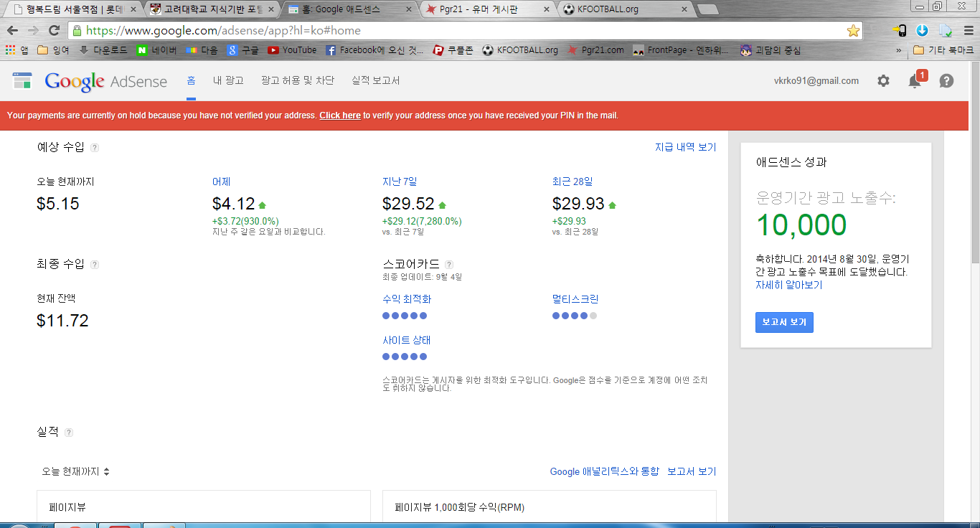Open the 최근 28일 earnings link
The height and width of the screenshot is (528, 980).
[x=573, y=181]
